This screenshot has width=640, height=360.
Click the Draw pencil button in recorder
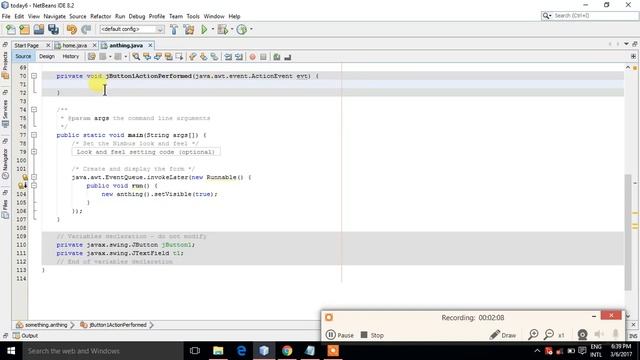503,335
